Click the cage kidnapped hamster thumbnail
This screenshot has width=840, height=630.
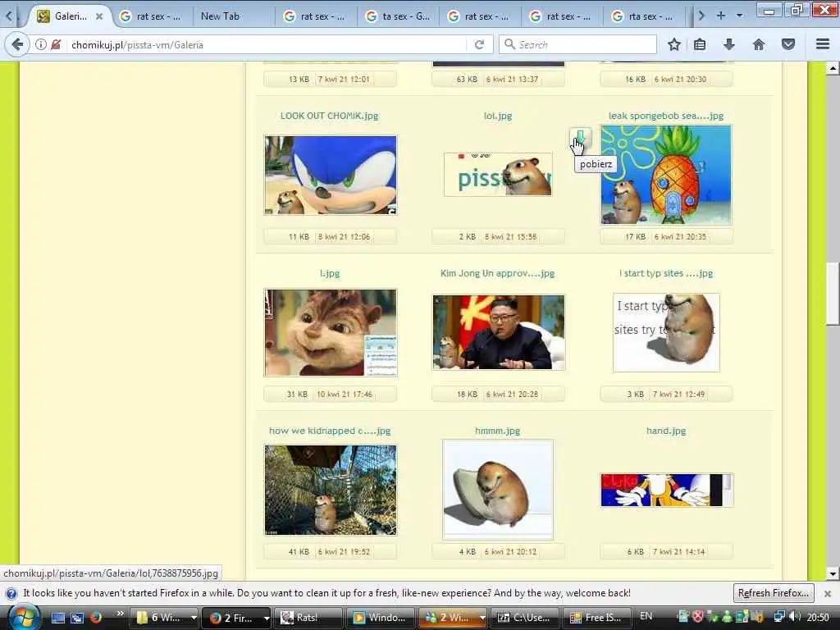tap(331, 491)
